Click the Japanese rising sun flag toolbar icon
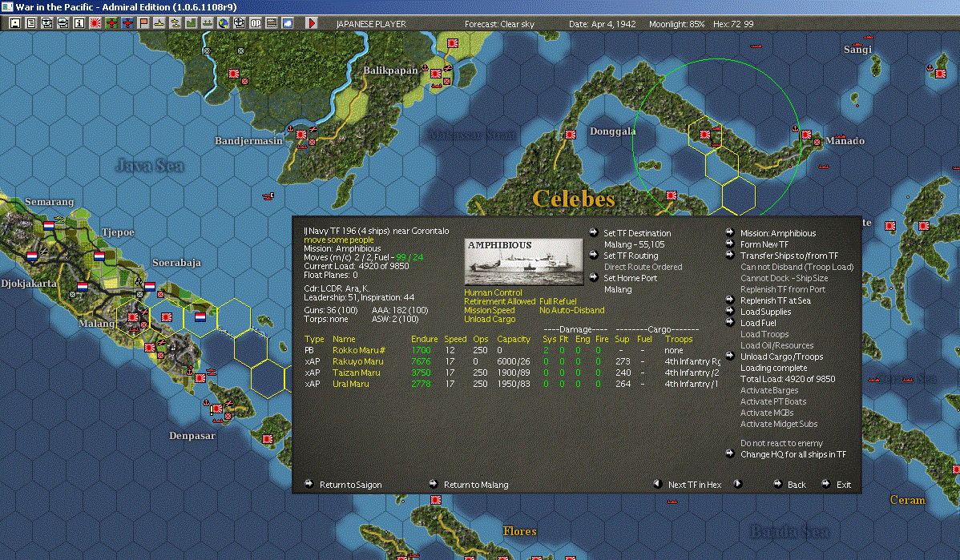The image size is (960, 560). tap(95, 23)
